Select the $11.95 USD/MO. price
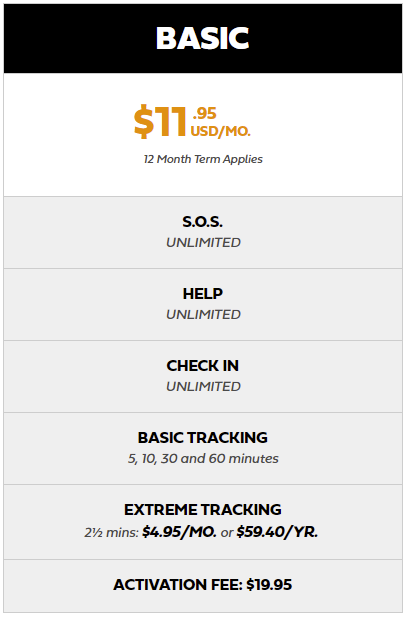Screen dimensions: 412x621 click(192, 122)
